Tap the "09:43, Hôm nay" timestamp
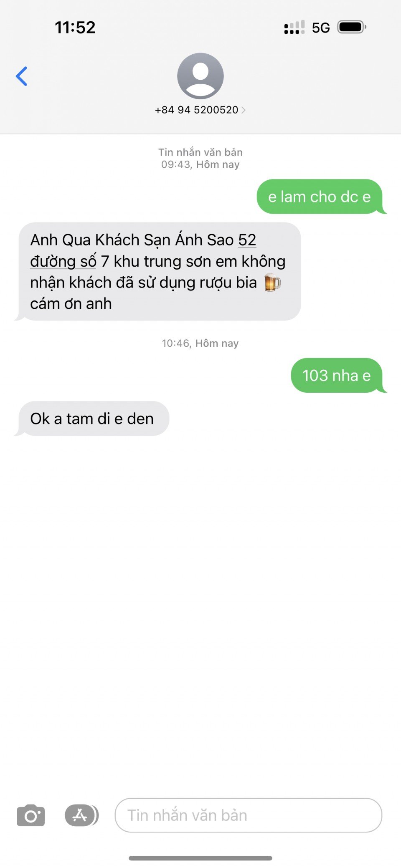This screenshot has height=868, width=401. 200,164
